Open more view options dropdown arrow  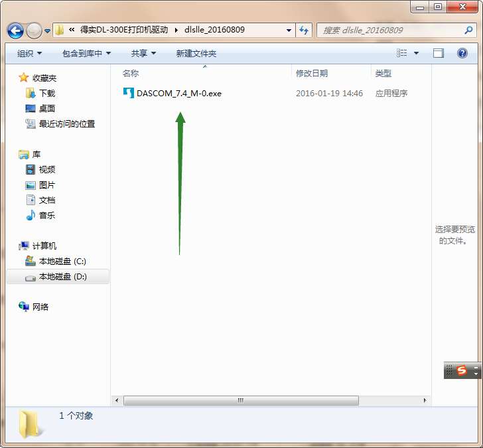(x=416, y=53)
